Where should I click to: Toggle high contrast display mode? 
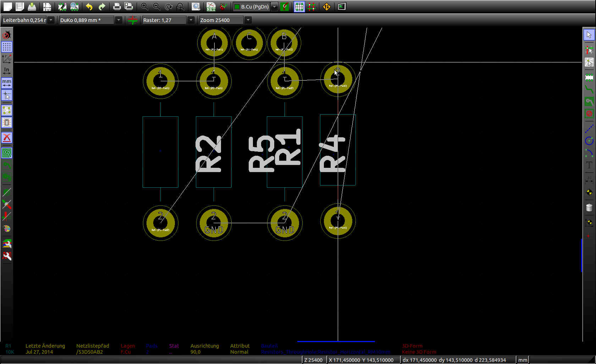tap(7, 228)
